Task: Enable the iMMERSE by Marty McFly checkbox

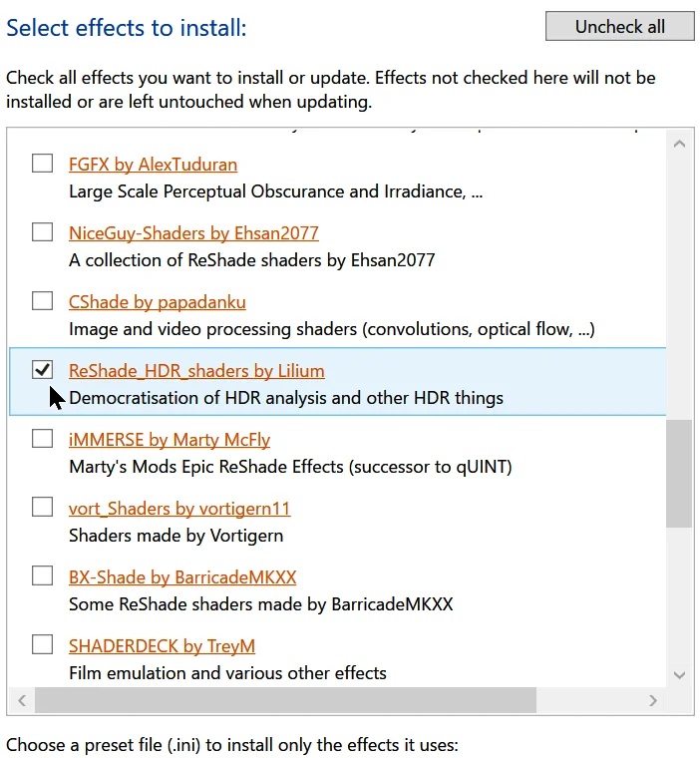Action: pos(42,439)
